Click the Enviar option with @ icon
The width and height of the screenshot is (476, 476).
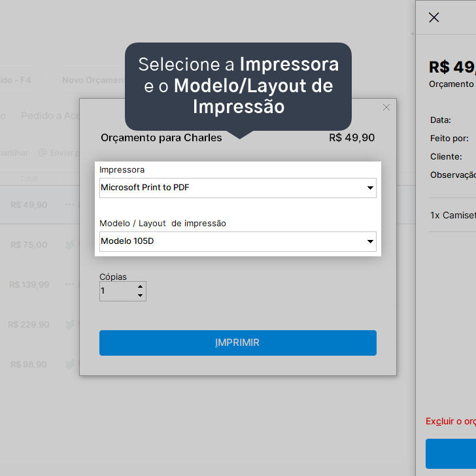point(59,153)
